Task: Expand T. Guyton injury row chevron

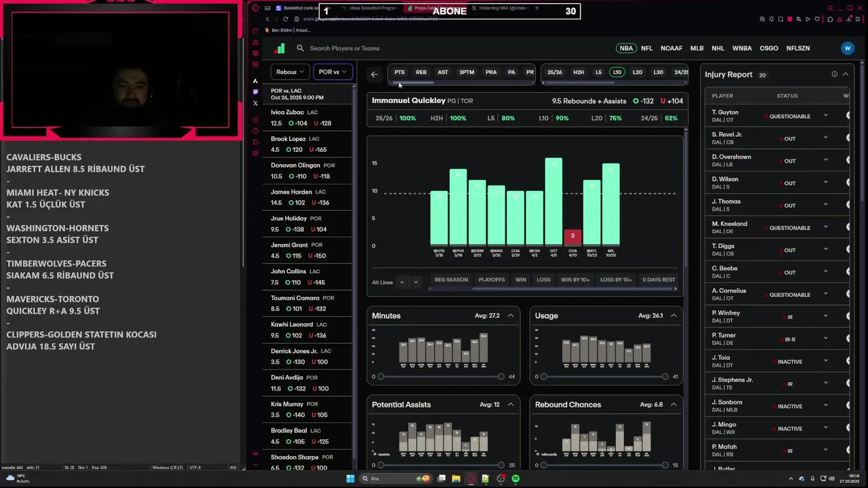Action: pyautogui.click(x=825, y=116)
